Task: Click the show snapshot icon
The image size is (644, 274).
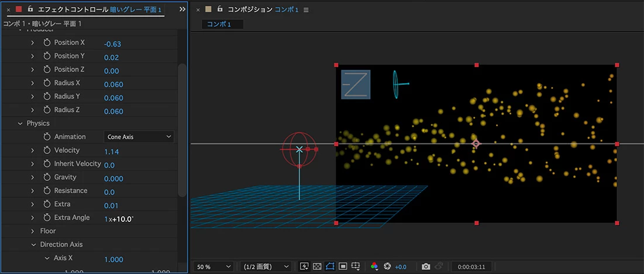Action: click(439, 266)
